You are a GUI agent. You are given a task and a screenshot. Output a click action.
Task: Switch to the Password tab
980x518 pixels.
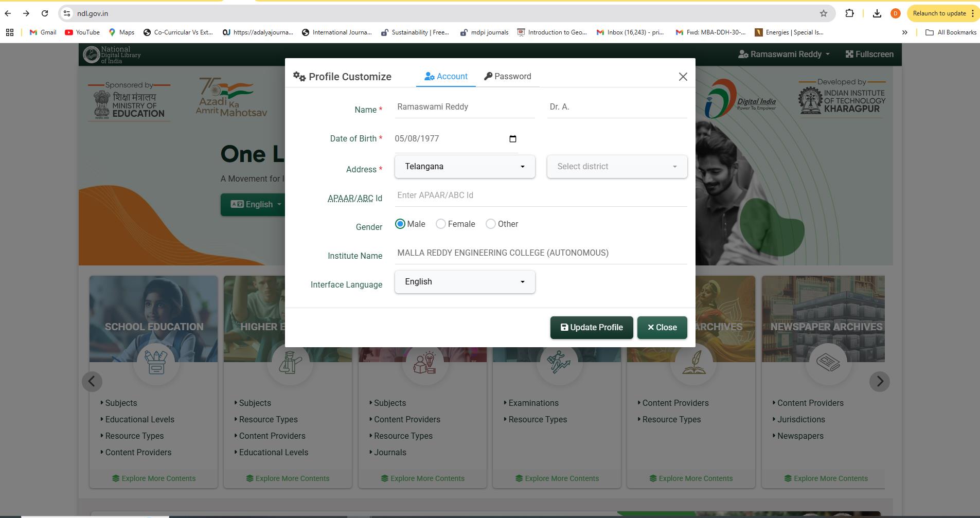(508, 77)
